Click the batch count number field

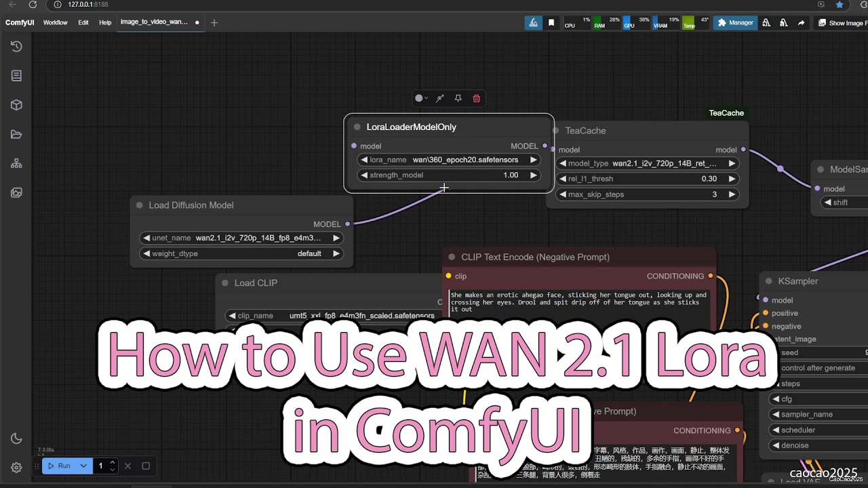(101, 466)
